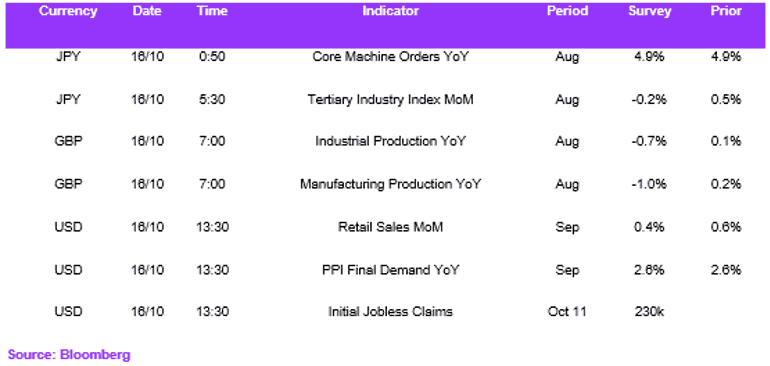The width and height of the screenshot is (770, 366).
Task: Click the Period column header
Action: [568, 11]
